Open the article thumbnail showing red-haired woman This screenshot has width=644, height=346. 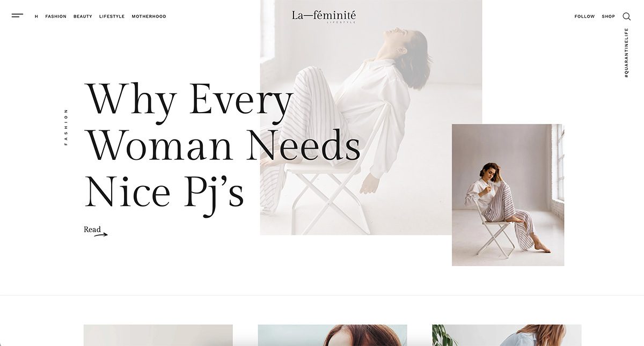[x=332, y=335]
